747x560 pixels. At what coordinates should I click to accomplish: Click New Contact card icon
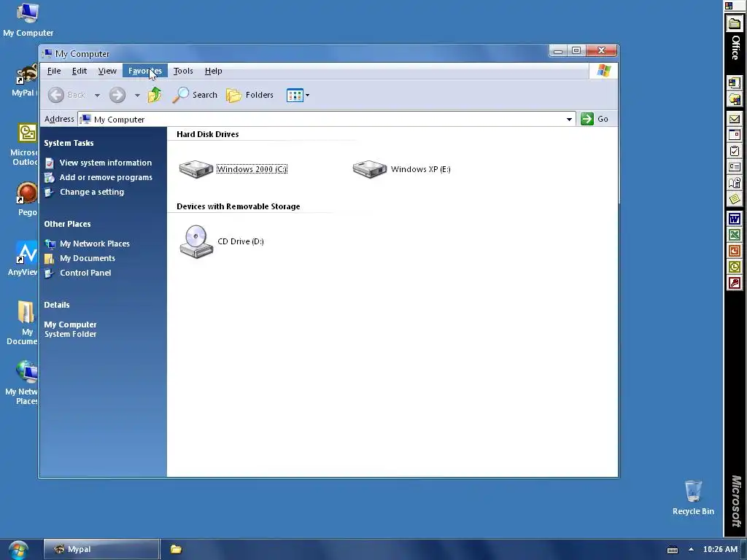pyautogui.click(x=735, y=167)
